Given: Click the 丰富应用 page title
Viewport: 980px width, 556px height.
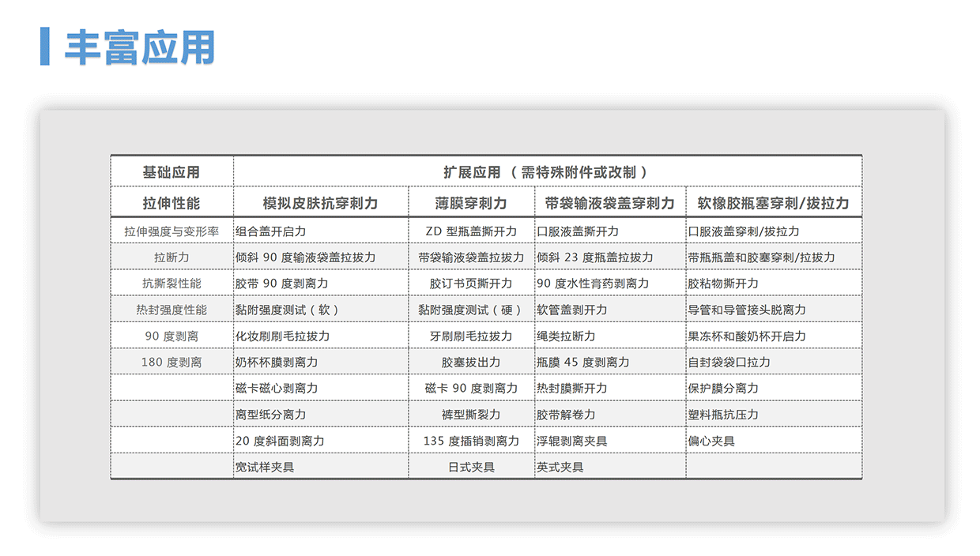Looking at the screenshot, I should (x=139, y=47).
